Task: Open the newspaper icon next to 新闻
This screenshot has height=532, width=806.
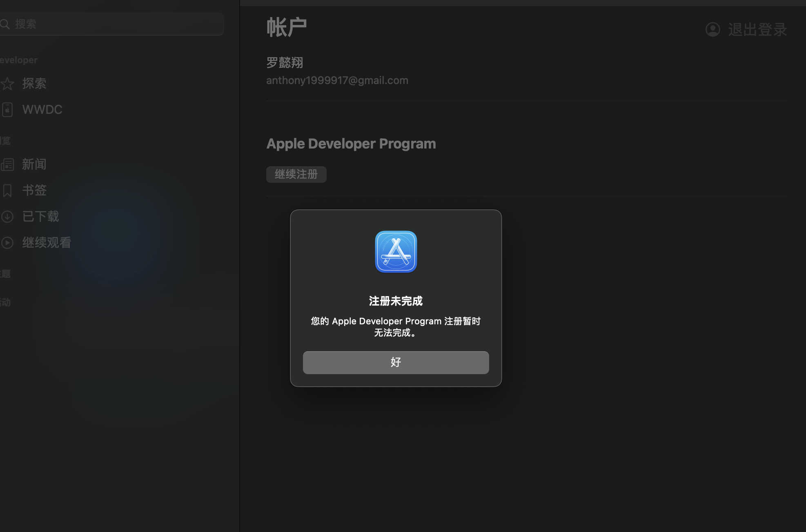Action: click(8, 164)
